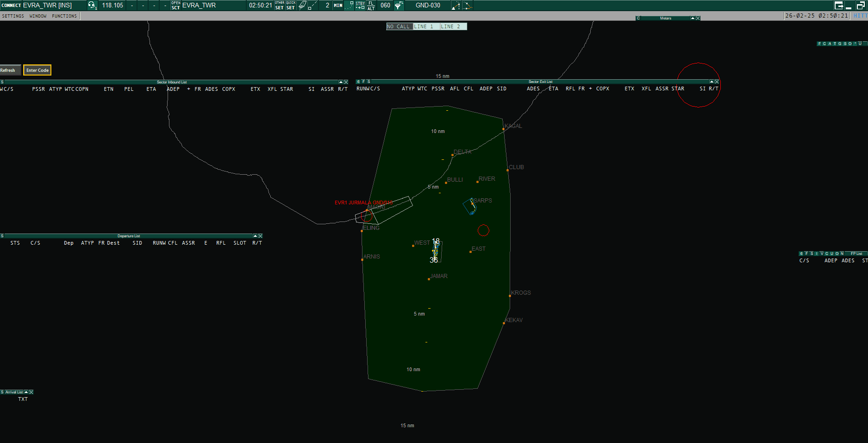Close the Sector Inbound List window
This screenshot has width=868, height=443.
point(346,82)
